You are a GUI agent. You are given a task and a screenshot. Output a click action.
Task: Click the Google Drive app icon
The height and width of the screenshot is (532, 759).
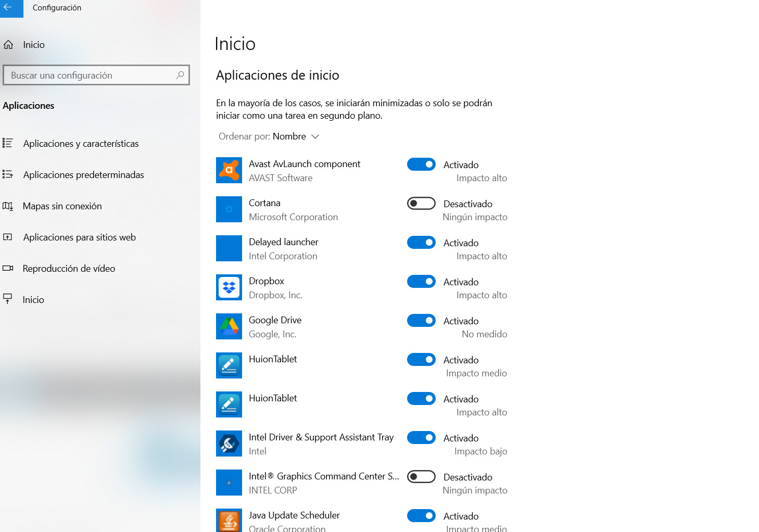[x=229, y=326]
